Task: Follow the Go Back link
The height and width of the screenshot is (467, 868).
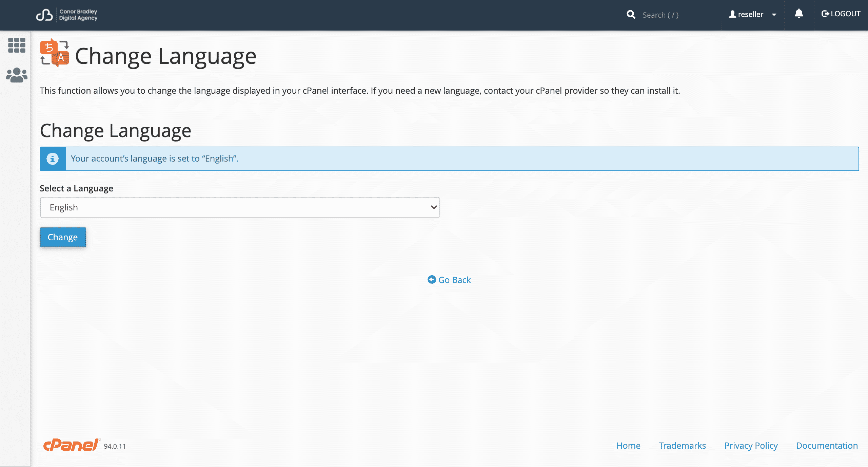Action: (449, 280)
